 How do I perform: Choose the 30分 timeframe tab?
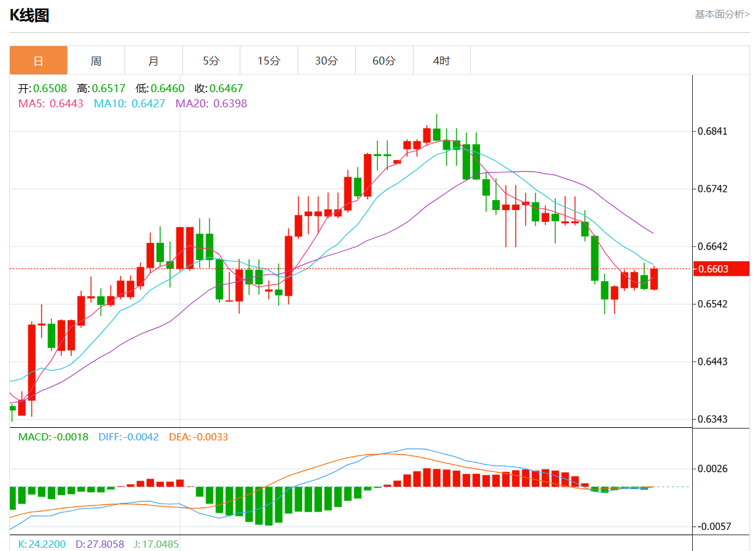326,61
